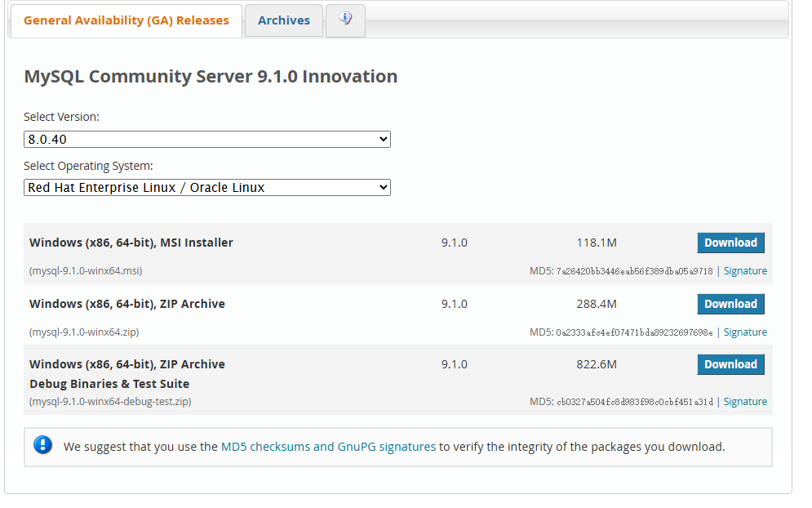
Task: Click the MSI Installer MD5 hash
Action: pos(634,271)
